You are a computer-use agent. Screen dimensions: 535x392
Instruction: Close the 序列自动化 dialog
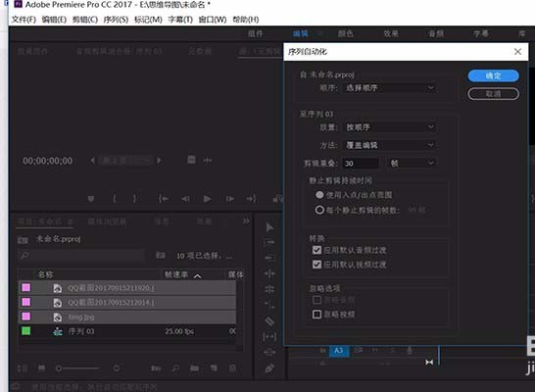tap(517, 52)
